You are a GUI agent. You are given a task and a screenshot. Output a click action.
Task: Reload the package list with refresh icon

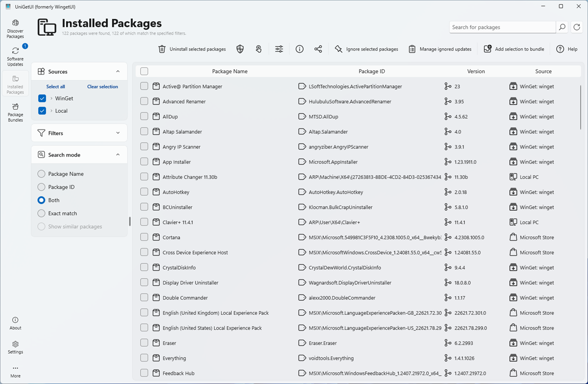click(x=576, y=27)
